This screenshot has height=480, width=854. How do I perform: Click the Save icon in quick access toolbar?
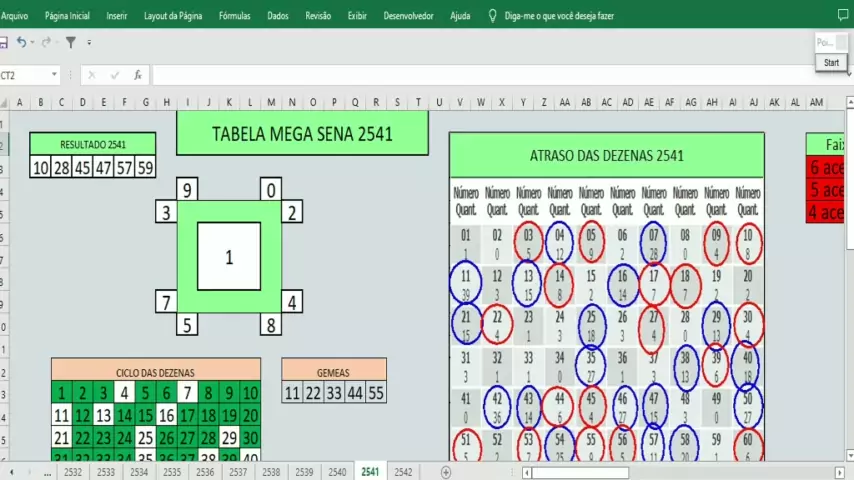click(x=3, y=43)
